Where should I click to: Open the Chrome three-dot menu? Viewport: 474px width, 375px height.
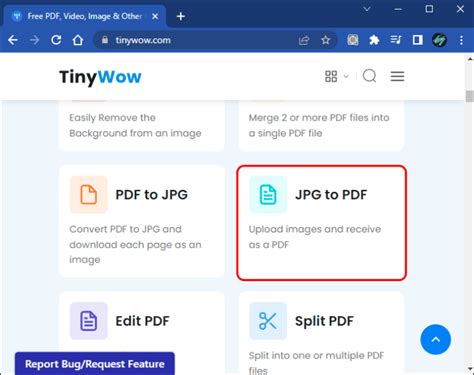click(461, 40)
